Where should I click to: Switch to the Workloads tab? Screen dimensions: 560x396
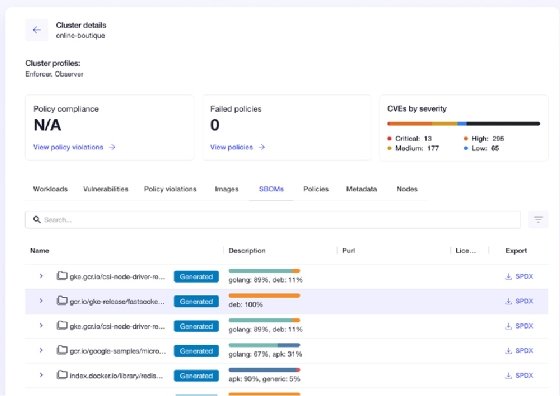(x=50, y=189)
